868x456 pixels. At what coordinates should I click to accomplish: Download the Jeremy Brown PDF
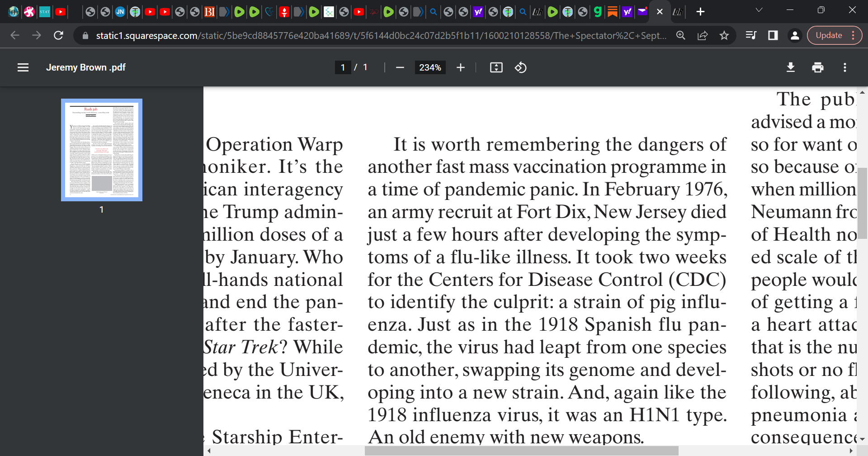click(x=790, y=67)
